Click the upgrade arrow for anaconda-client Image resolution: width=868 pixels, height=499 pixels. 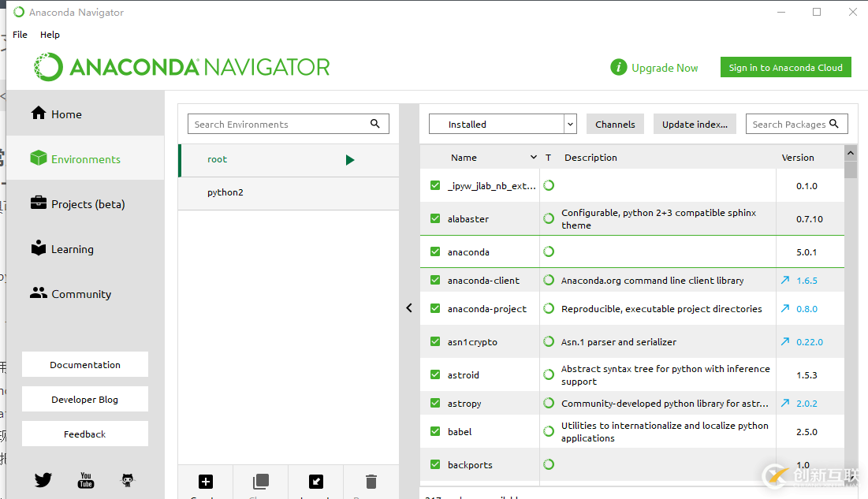tap(785, 280)
